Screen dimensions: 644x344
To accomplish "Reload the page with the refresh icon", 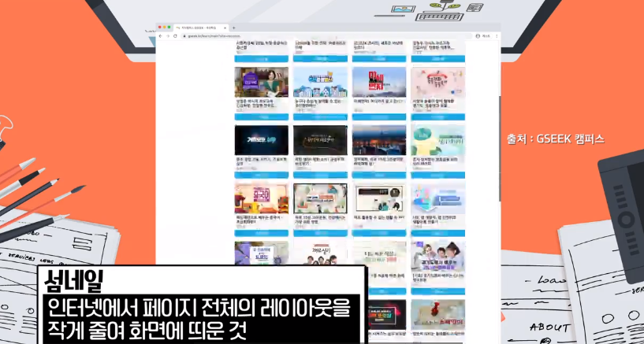I will pos(175,36).
